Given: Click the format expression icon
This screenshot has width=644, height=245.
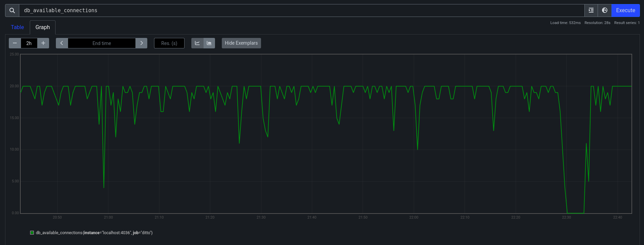Looking at the screenshot, I should point(591,10).
